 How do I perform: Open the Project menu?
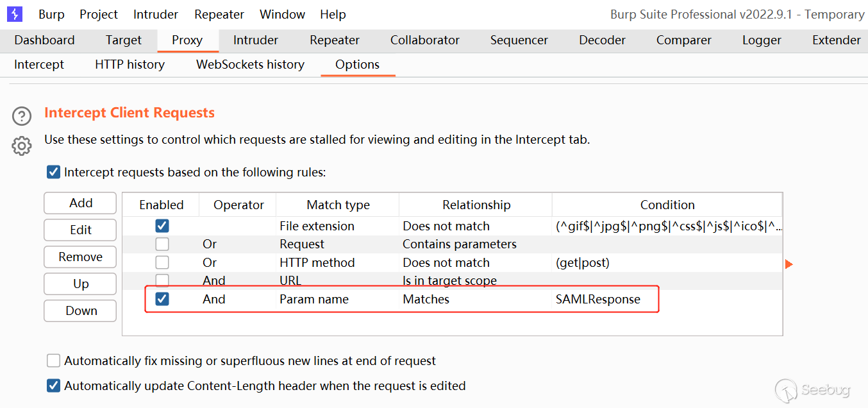click(99, 14)
